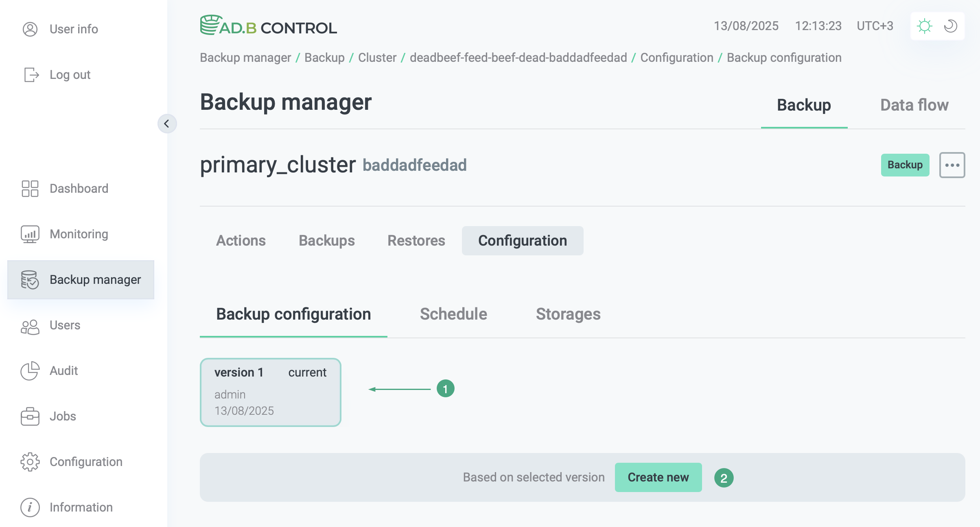The image size is (980, 527).
Task: Open Audit via its pie icon
Action: (30, 371)
